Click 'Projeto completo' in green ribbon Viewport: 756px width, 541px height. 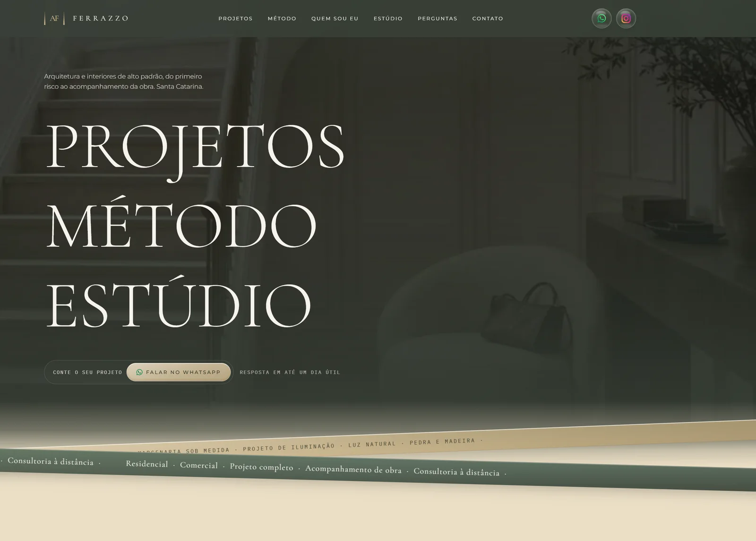coord(261,467)
